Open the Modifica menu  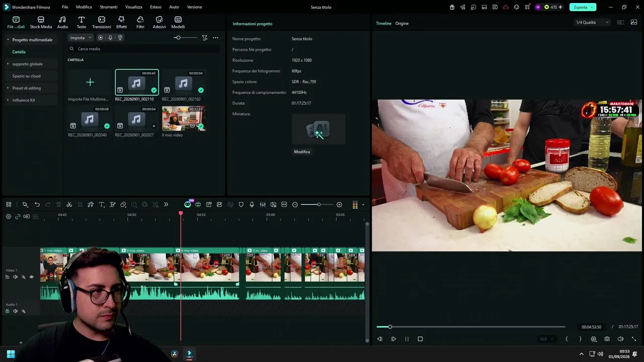(84, 7)
